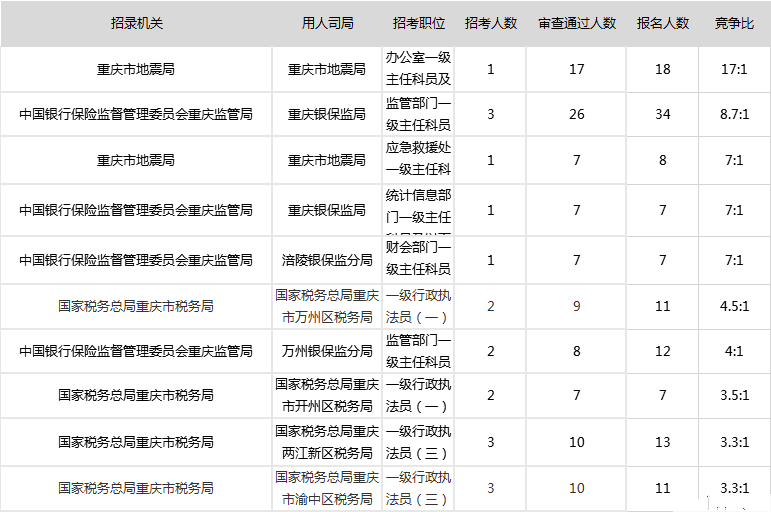Click the value 17 in 审查通过人数 column

pos(577,69)
